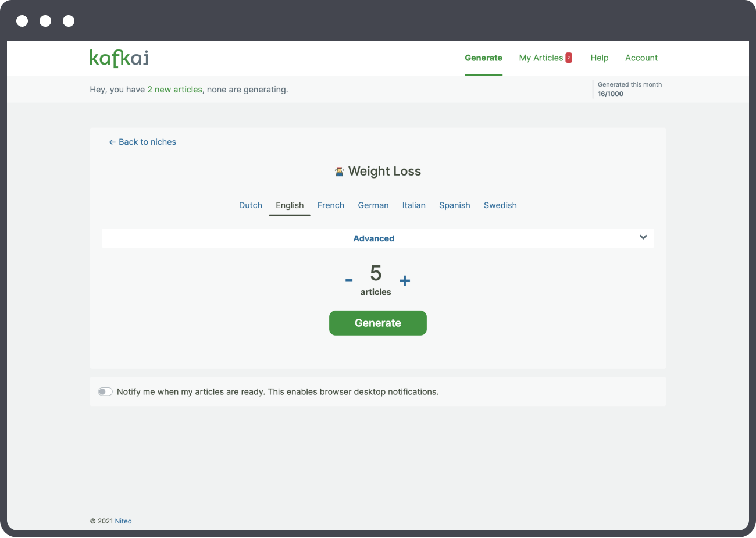Screen dimensions: 756x538
Task: Go Back to niches
Action: point(147,142)
